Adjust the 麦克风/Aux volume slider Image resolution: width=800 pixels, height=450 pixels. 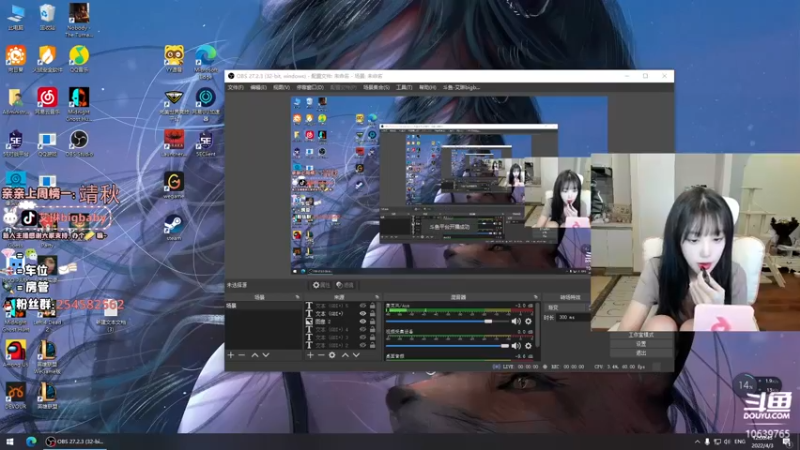tap(447, 321)
